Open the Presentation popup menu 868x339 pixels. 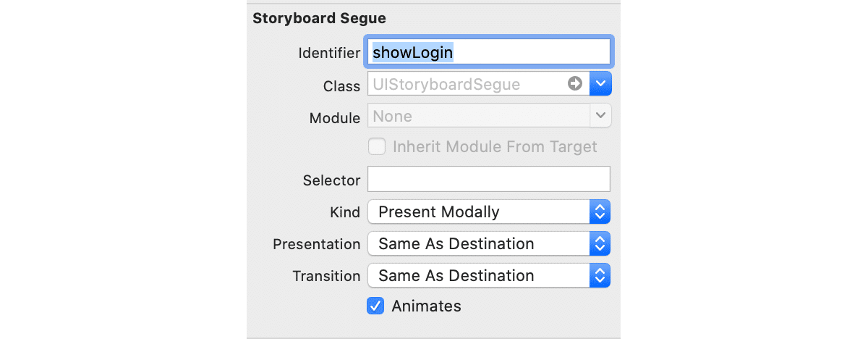(489, 244)
